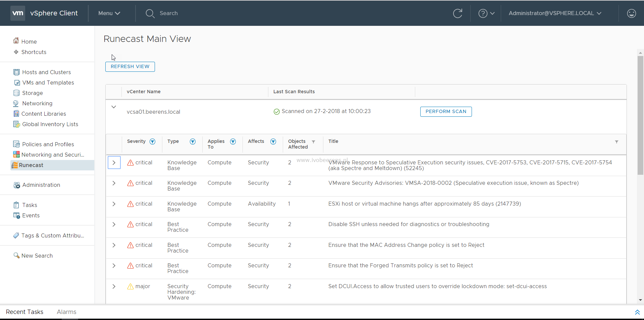Click the scrollbar up arrow
Image resolution: width=644 pixels, height=320 pixels.
click(640, 53)
